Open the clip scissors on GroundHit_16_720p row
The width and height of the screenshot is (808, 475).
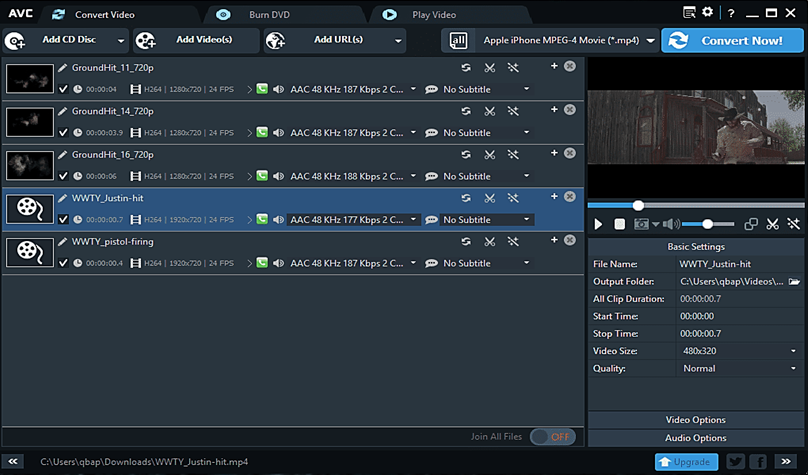tap(490, 155)
